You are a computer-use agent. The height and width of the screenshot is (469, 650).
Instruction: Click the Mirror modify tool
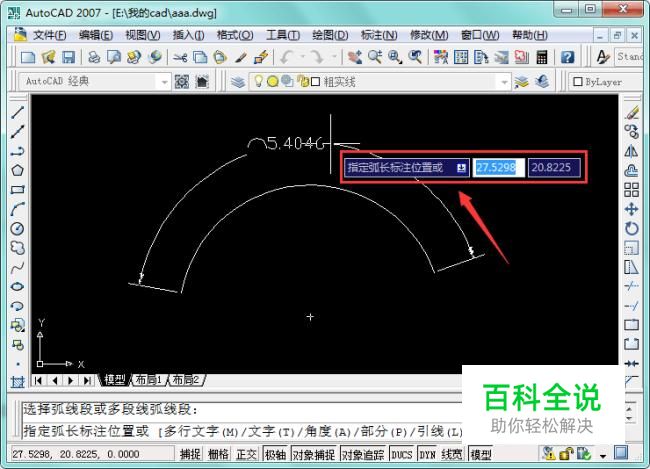coord(631,151)
